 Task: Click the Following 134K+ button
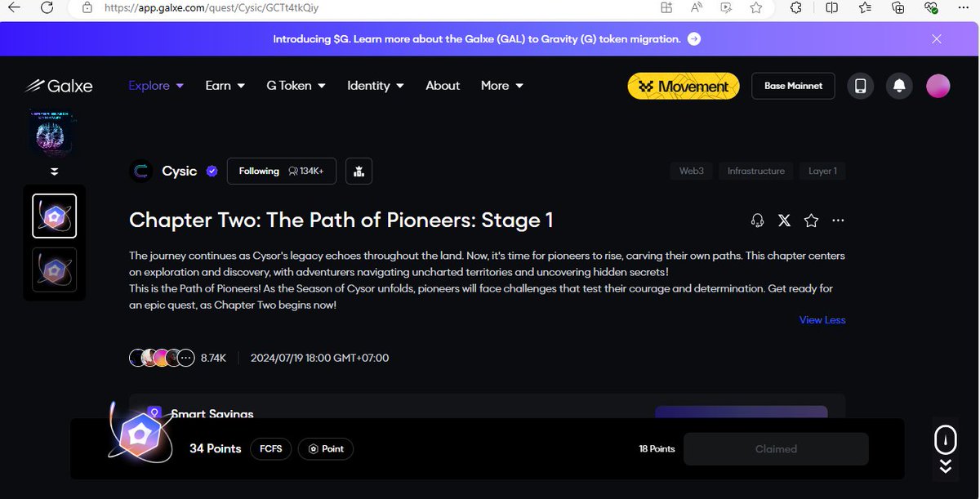click(x=282, y=171)
